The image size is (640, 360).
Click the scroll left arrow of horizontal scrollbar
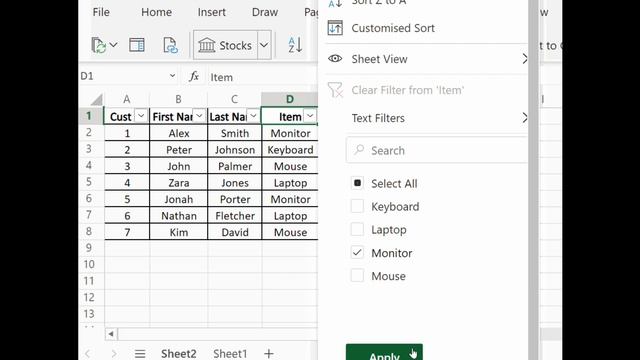(x=111, y=334)
